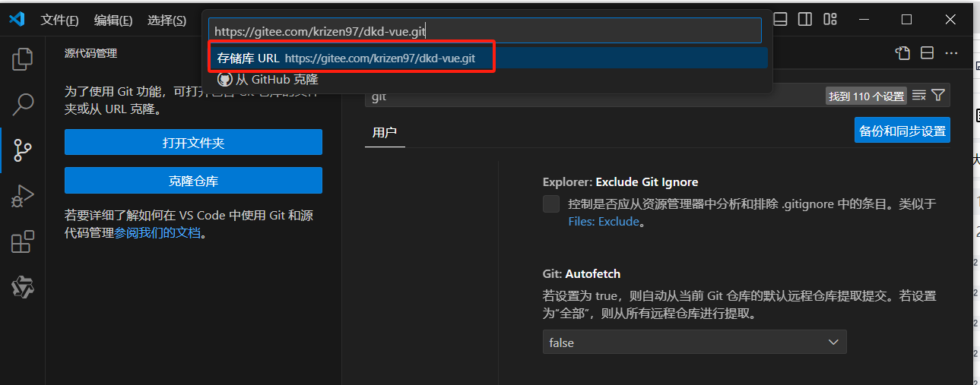Viewport: 980px width, 385px height.
Task: Click the 备份和同步设置 button
Action: 902,130
